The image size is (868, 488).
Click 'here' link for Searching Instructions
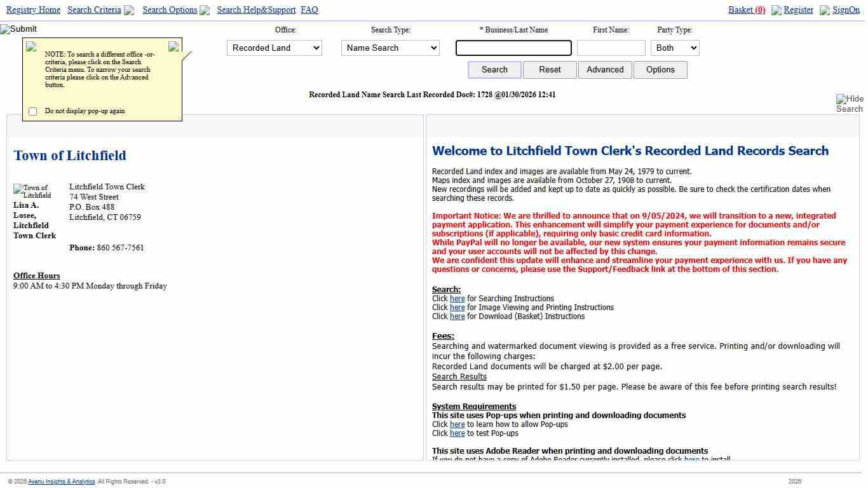click(x=458, y=299)
